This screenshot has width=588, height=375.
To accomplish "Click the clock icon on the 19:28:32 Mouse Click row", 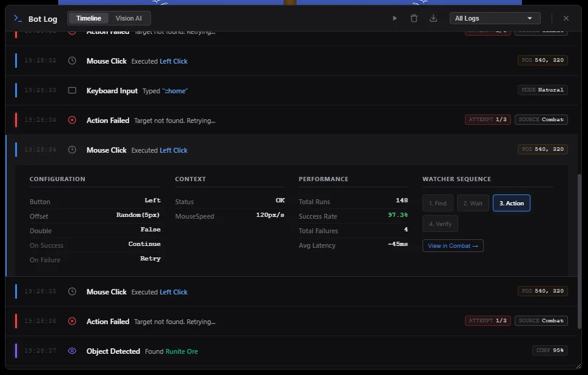I will click(72, 61).
